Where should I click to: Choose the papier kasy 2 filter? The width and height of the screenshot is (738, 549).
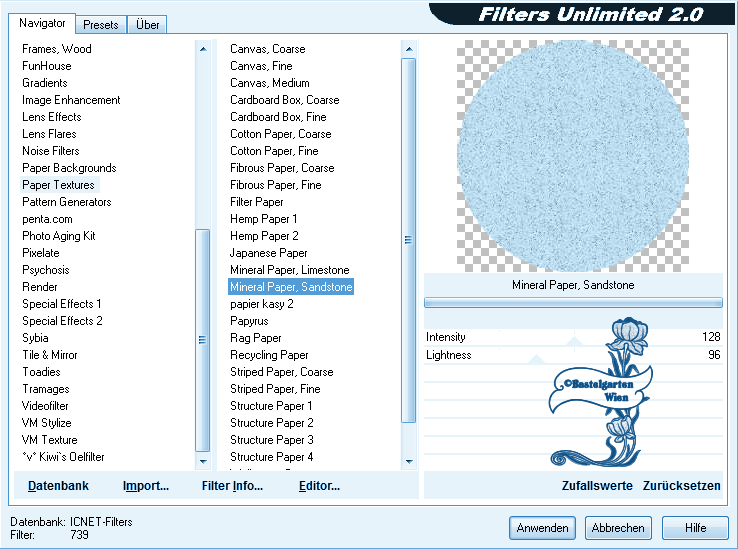(x=262, y=304)
